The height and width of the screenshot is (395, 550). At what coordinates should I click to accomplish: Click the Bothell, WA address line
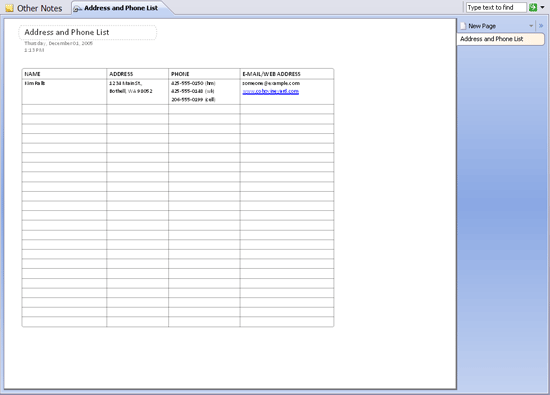coord(130,91)
